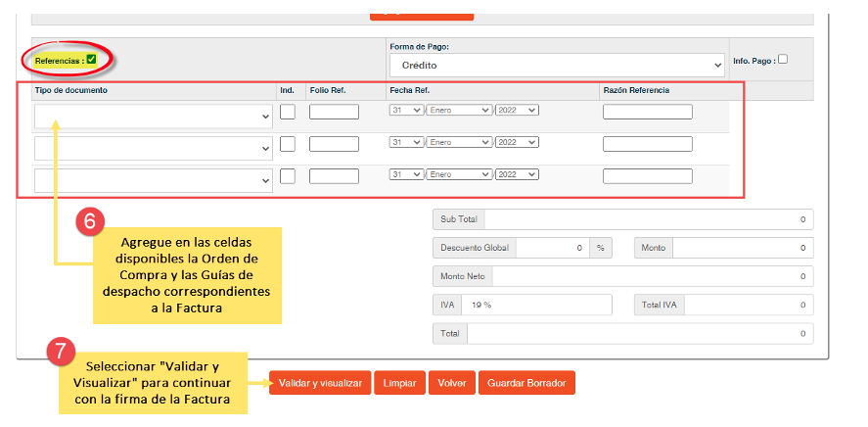Open third row year dropdown showing 2022

pos(517,174)
